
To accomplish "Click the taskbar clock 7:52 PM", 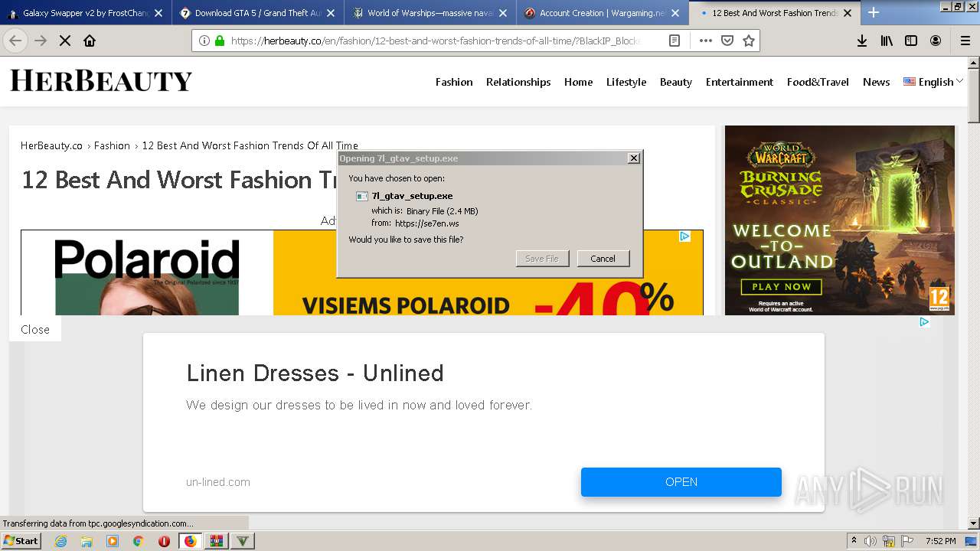I will pyautogui.click(x=941, y=541).
